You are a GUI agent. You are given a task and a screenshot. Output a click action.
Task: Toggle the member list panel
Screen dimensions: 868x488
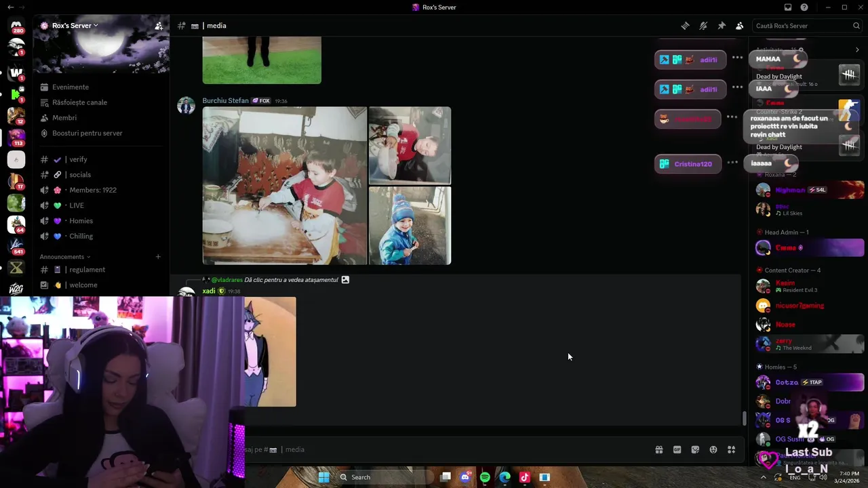pyautogui.click(x=739, y=26)
